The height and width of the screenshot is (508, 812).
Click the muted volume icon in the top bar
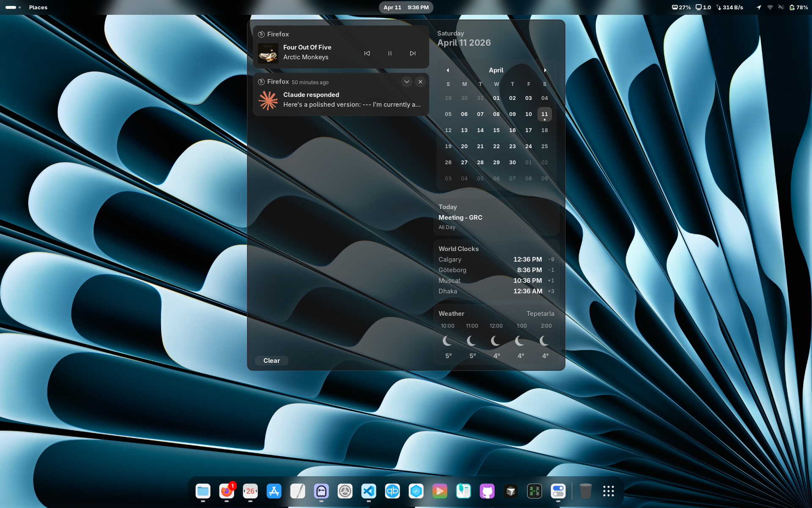click(x=781, y=7)
